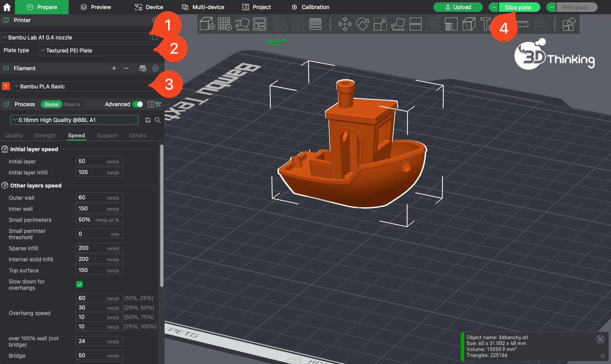
Task: Edit the Small perimeters value field
Action: [x=99, y=220]
